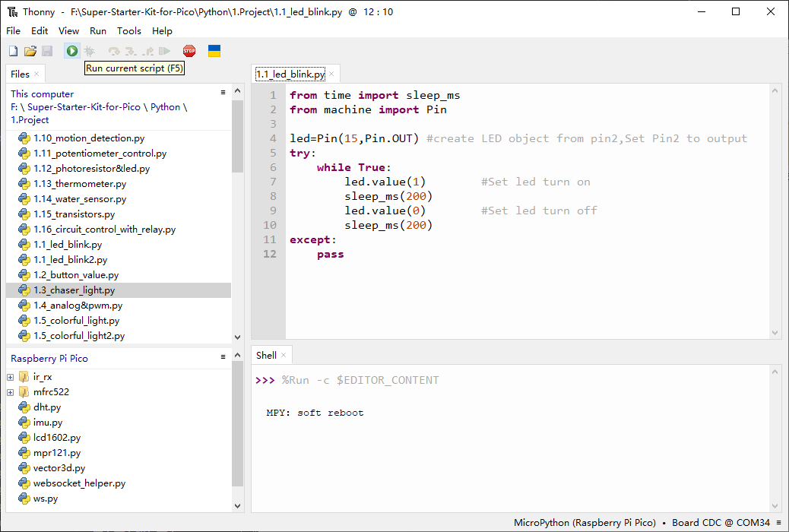Open the View menu
Image resolution: width=789 pixels, height=532 pixels.
click(x=68, y=30)
